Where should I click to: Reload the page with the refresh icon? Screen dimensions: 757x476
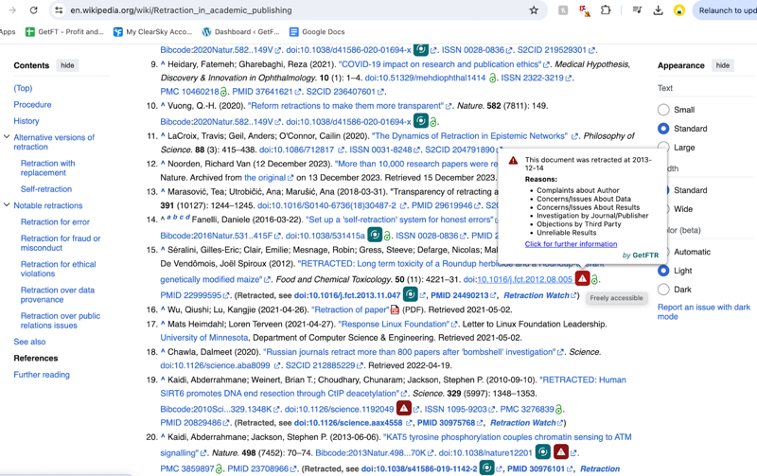pos(34,10)
